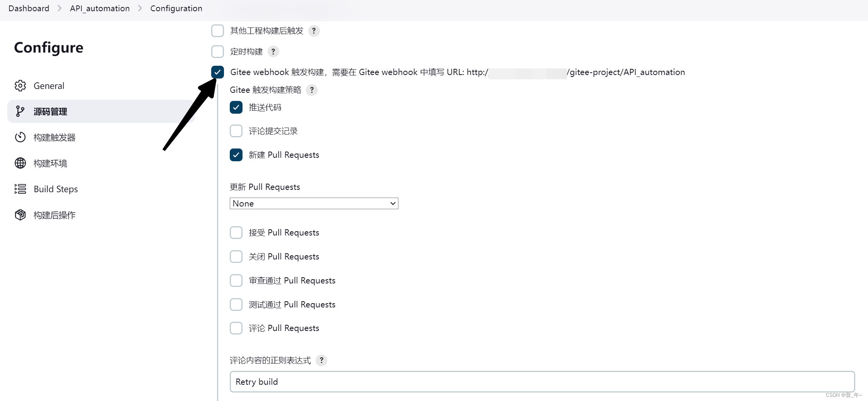Check 审查通过 Pull Requests checkbox
This screenshot has width=868, height=401.
pos(236,280)
